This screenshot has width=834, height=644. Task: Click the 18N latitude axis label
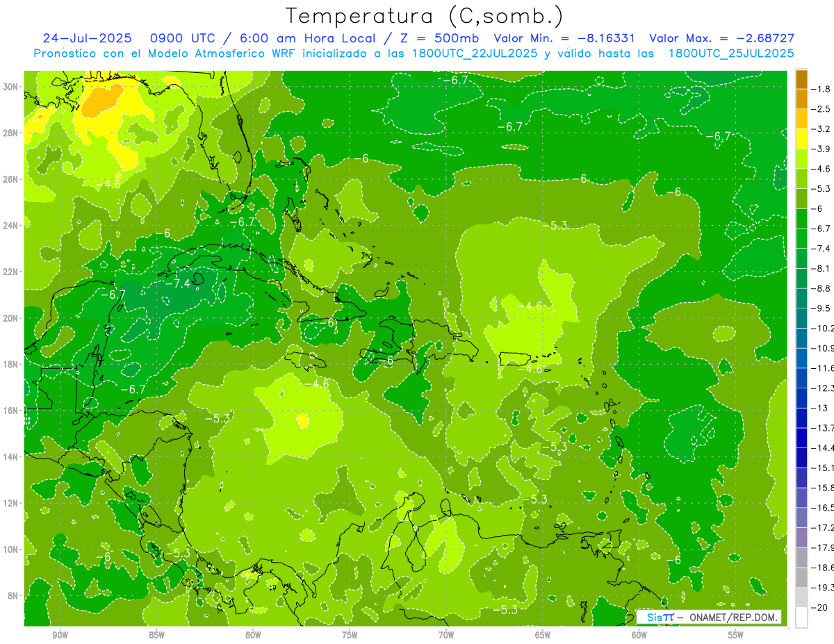point(12,364)
